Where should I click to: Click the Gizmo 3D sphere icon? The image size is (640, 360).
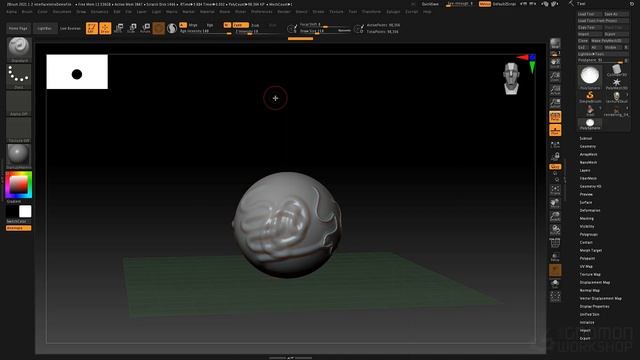[159, 28]
